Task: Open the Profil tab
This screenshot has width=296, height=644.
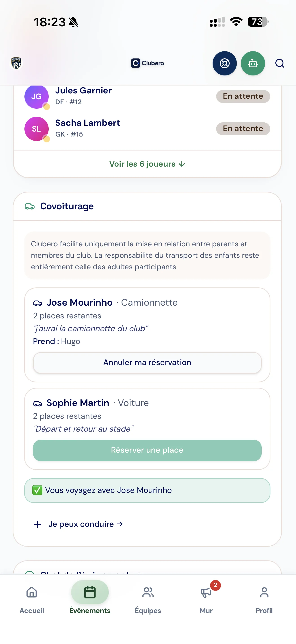Action: (x=264, y=600)
